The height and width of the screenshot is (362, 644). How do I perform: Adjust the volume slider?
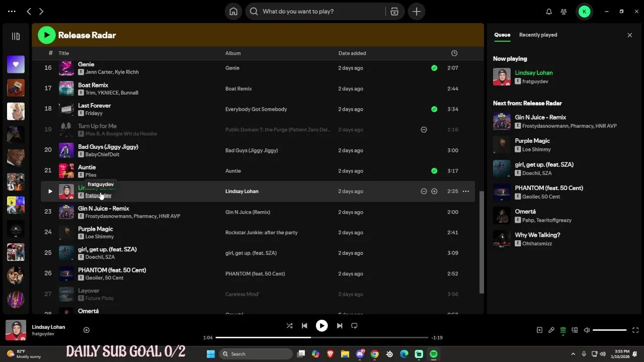(x=609, y=330)
